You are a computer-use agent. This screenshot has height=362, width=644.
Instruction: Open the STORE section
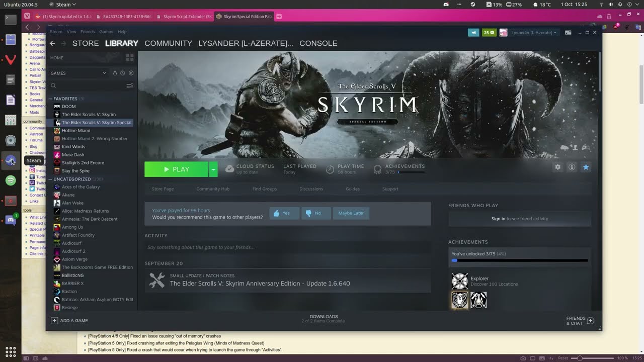pos(86,43)
